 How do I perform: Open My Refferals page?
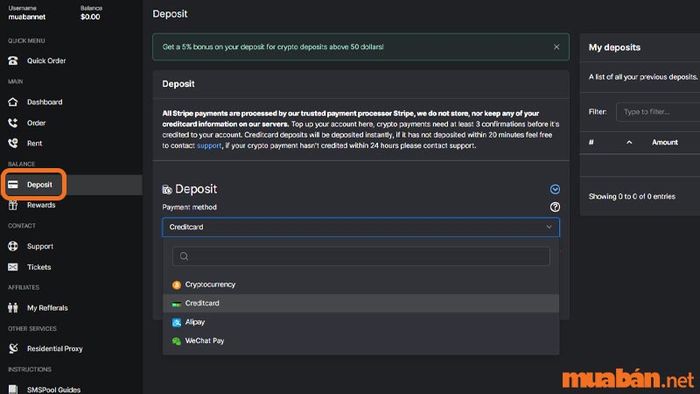47,308
